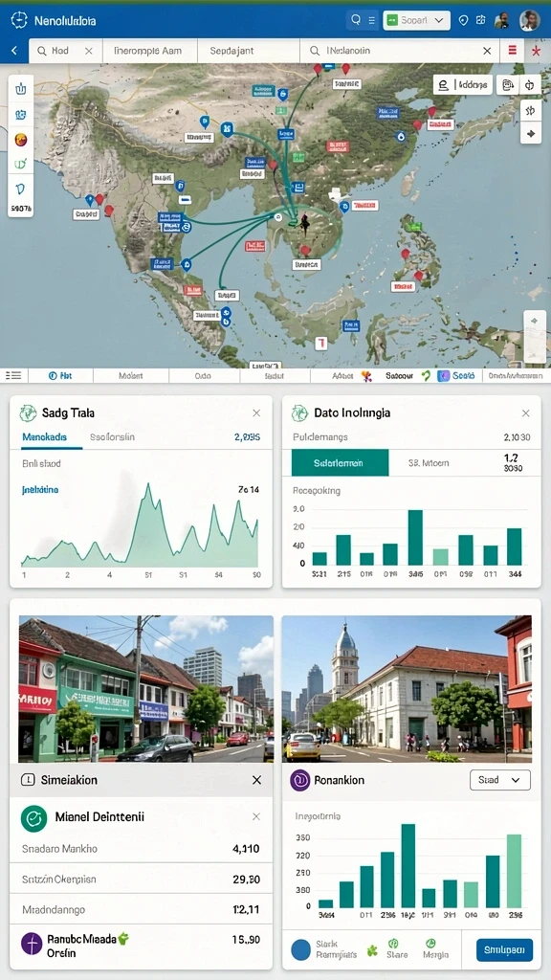This screenshot has height=980, width=551.
Task: Click the map's right-side dollar-like control
Action: pos(530,111)
